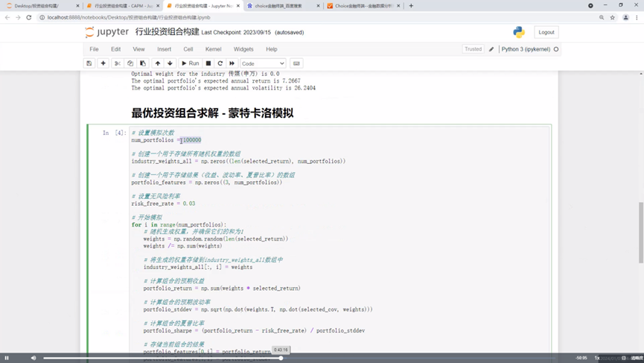
Task: Switch to the Desktop/投资组合构建 browser tab
Action: (x=39, y=6)
